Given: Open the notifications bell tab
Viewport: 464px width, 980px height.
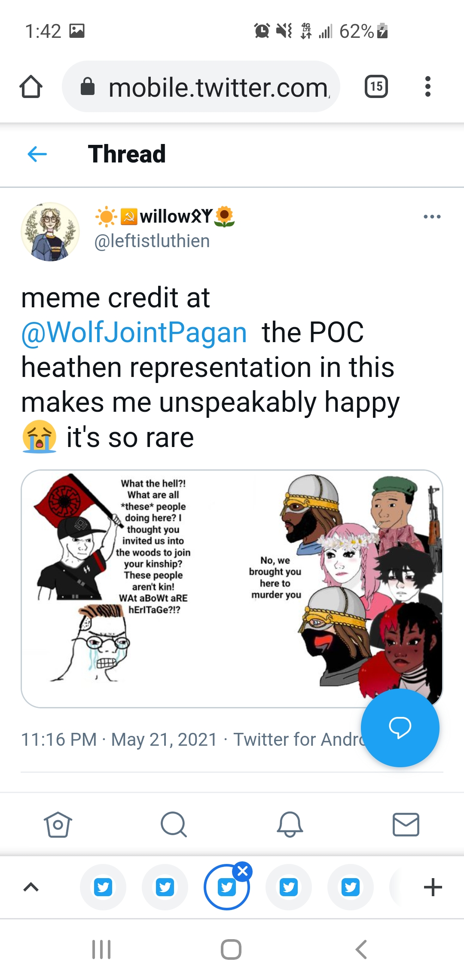Looking at the screenshot, I should coord(290,824).
